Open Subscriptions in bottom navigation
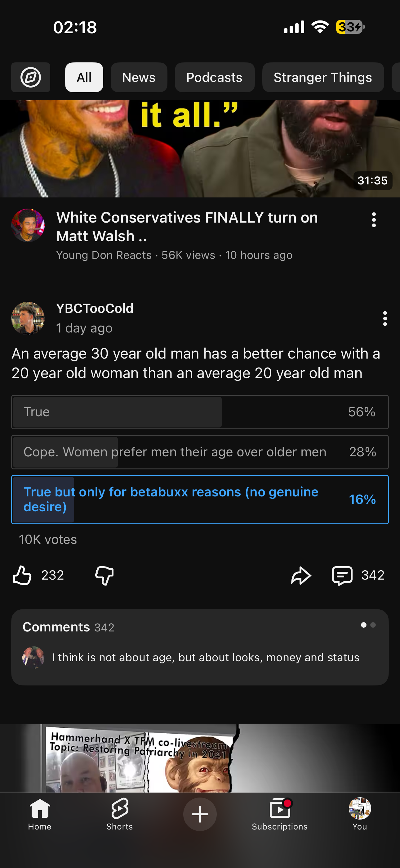The height and width of the screenshot is (868, 400). click(x=279, y=814)
